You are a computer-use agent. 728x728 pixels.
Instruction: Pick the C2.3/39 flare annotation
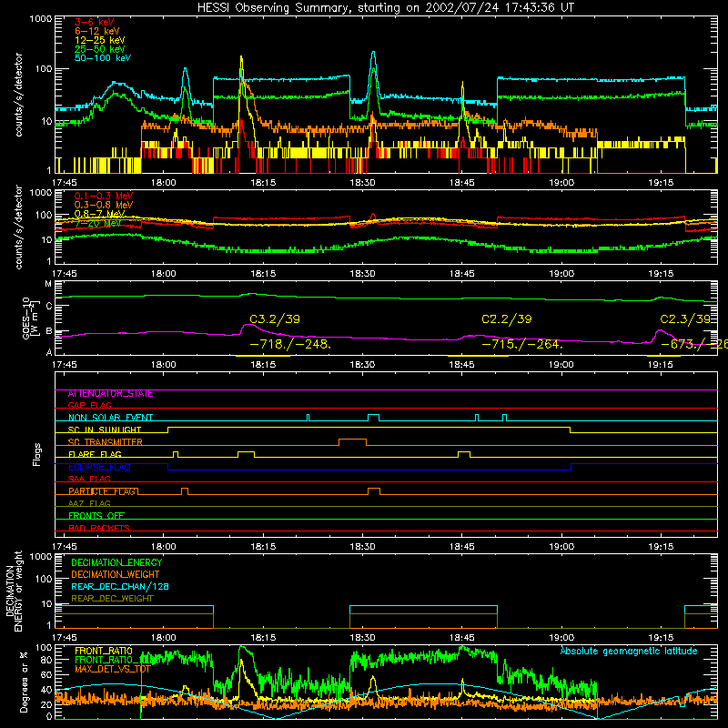(x=685, y=319)
